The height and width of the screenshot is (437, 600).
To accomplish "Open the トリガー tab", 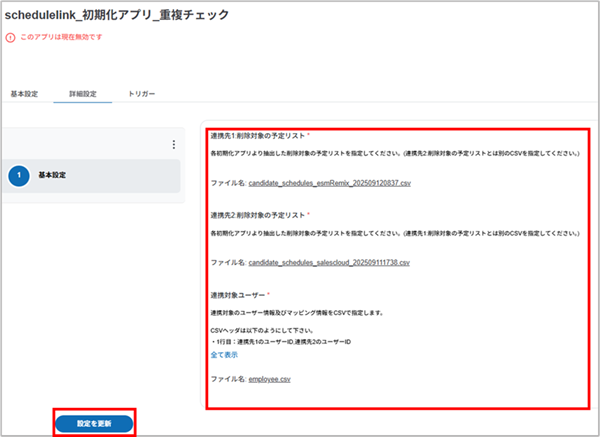I will pos(141,94).
